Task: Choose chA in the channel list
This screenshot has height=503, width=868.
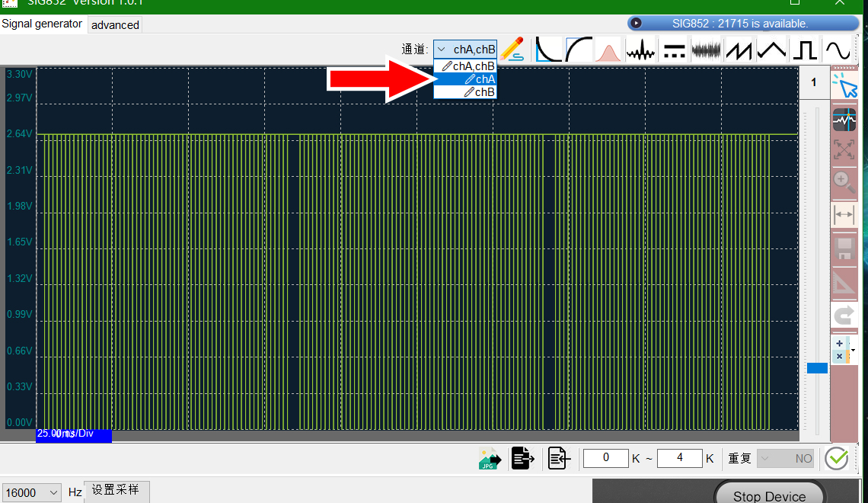Action: click(465, 79)
